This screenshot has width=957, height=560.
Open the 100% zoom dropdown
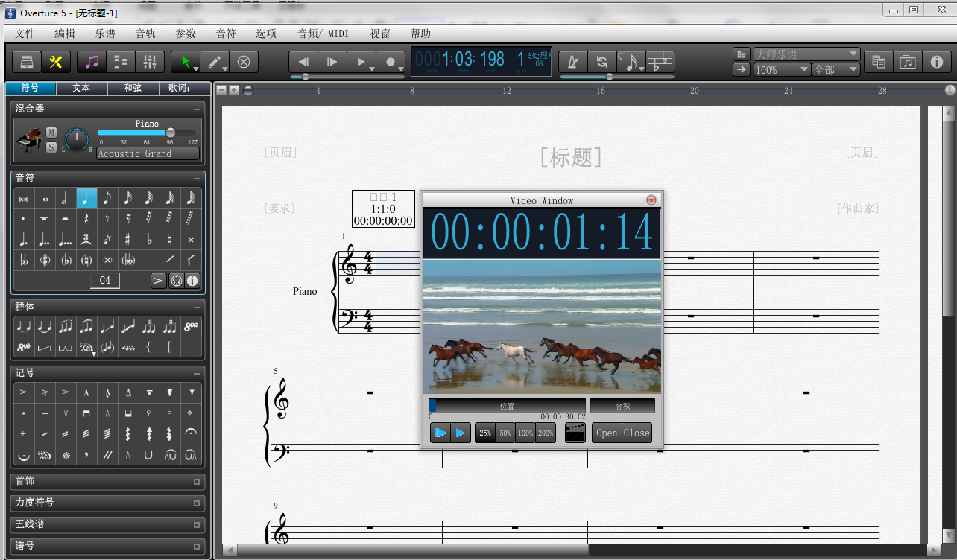pyautogui.click(x=782, y=70)
